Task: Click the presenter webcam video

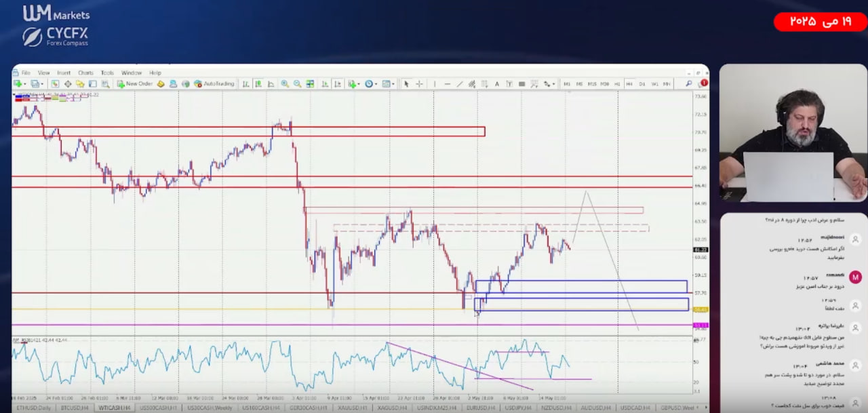Action: pos(792,133)
